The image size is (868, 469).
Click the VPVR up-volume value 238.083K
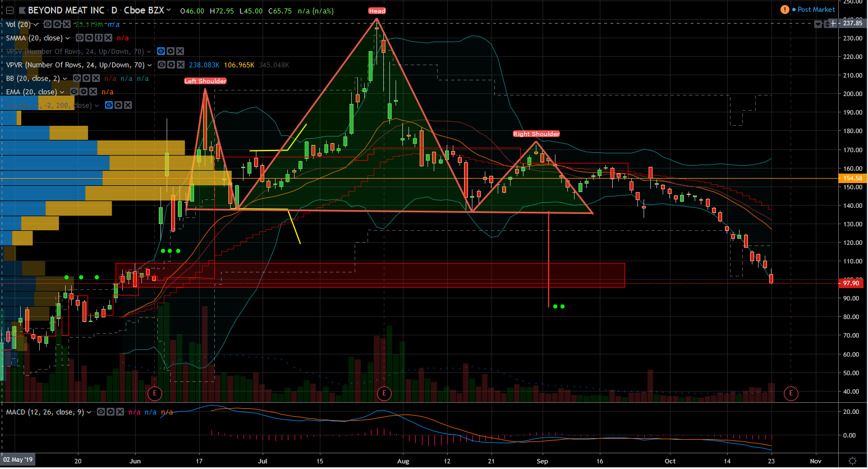pyautogui.click(x=204, y=65)
